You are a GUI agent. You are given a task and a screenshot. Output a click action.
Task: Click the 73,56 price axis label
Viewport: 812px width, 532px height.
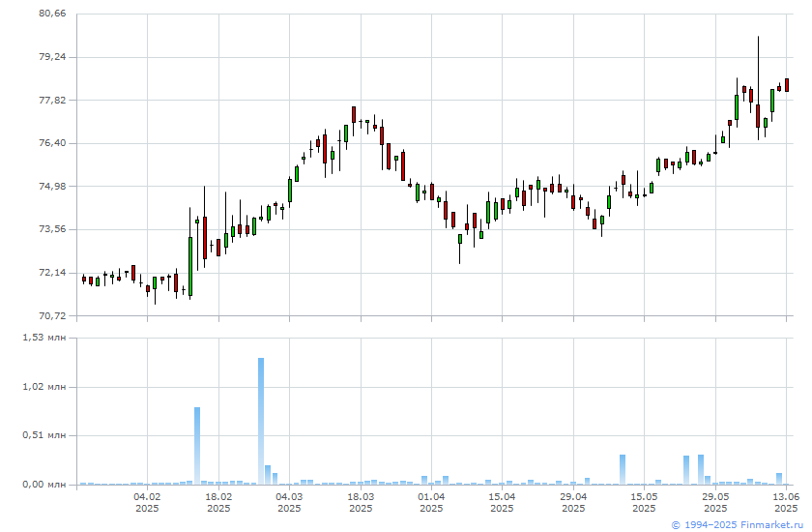click(x=53, y=228)
